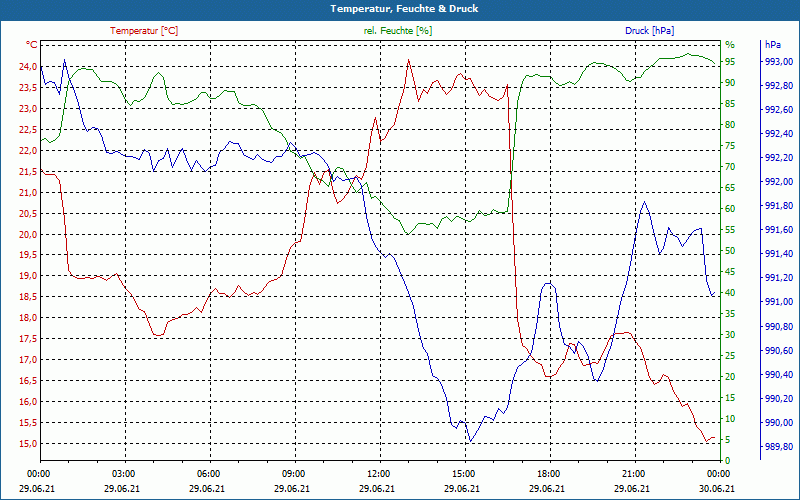800x500 pixels.
Task: Click pressure axis value 989,80
Action: pos(779,447)
